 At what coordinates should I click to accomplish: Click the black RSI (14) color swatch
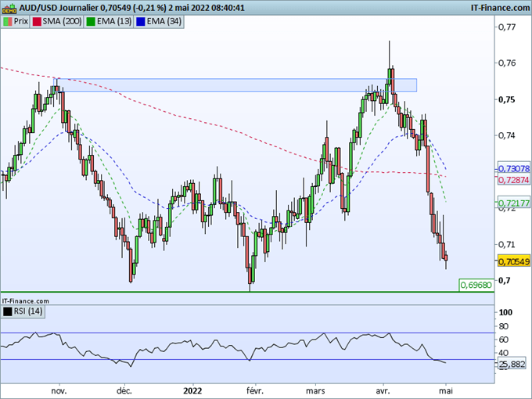(8, 311)
